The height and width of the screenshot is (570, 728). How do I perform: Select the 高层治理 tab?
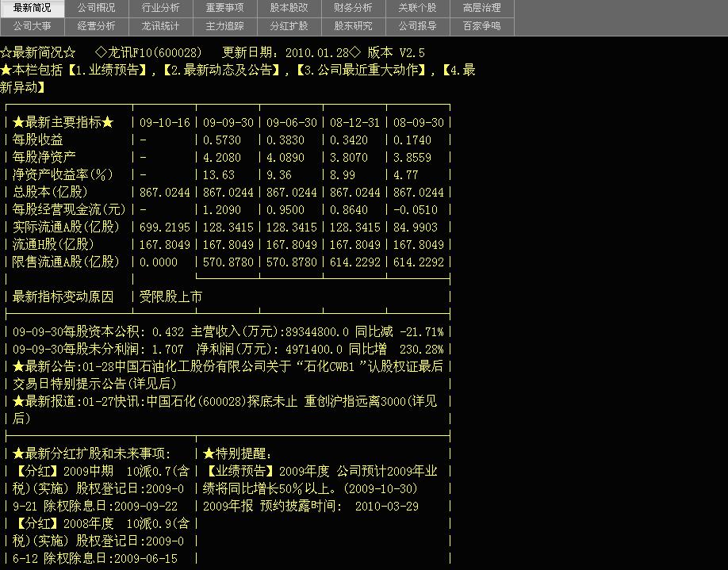(x=481, y=9)
